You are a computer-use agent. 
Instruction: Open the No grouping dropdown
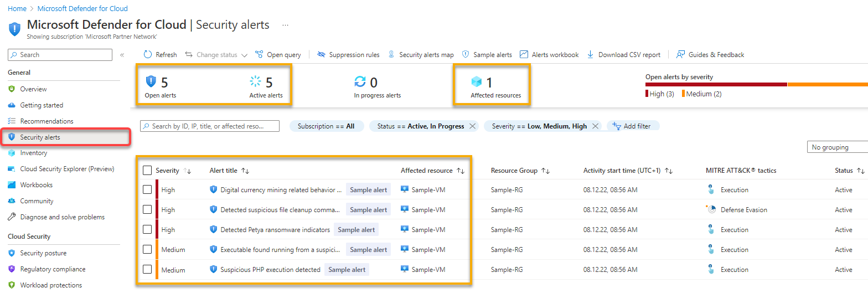(838, 147)
